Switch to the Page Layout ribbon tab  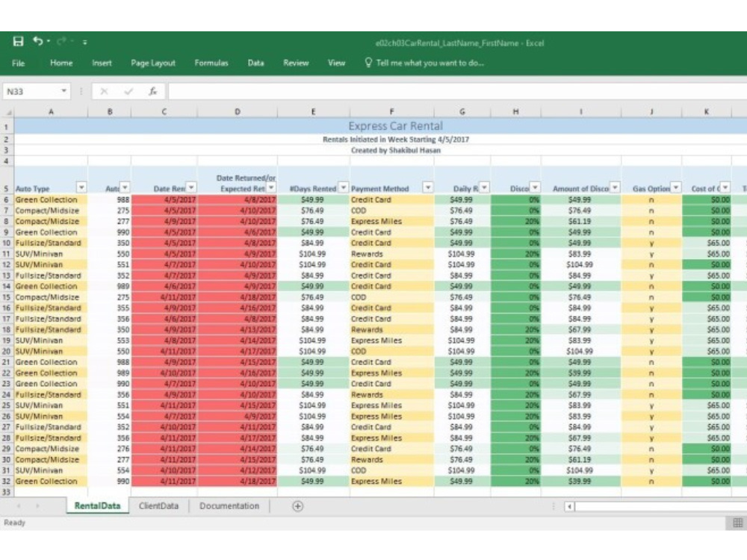(153, 63)
